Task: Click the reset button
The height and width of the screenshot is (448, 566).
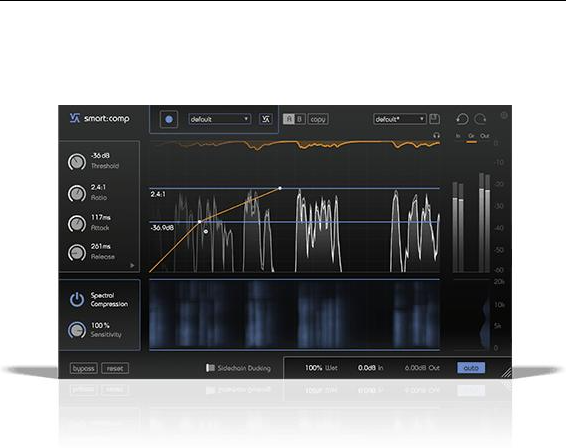Action: pyautogui.click(x=115, y=368)
